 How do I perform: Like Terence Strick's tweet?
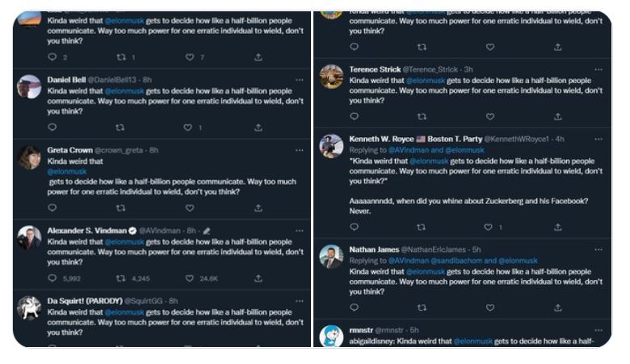489,117
